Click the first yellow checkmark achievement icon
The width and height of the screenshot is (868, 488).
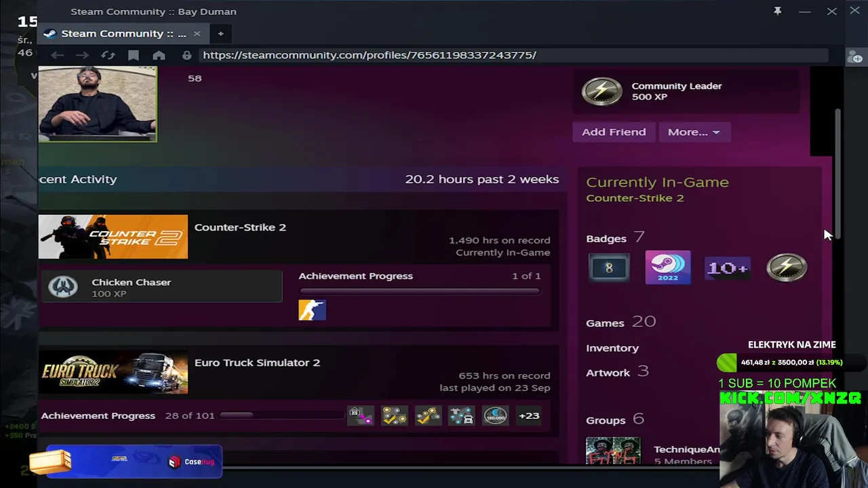pyautogui.click(x=394, y=415)
